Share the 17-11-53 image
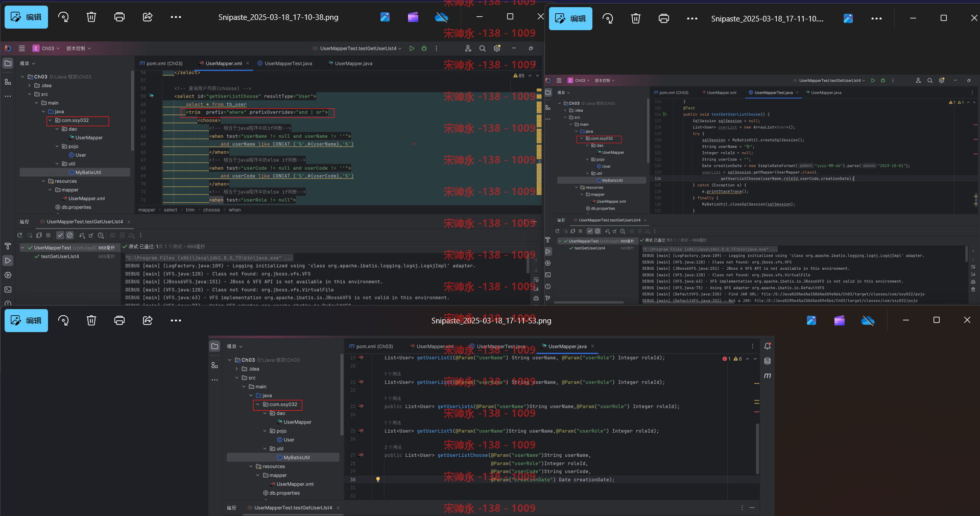This screenshot has height=516, width=980. click(148, 320)
